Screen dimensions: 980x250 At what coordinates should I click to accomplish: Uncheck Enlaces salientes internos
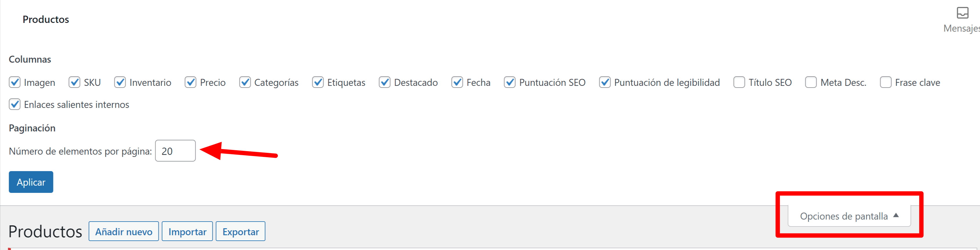[15, 104]
